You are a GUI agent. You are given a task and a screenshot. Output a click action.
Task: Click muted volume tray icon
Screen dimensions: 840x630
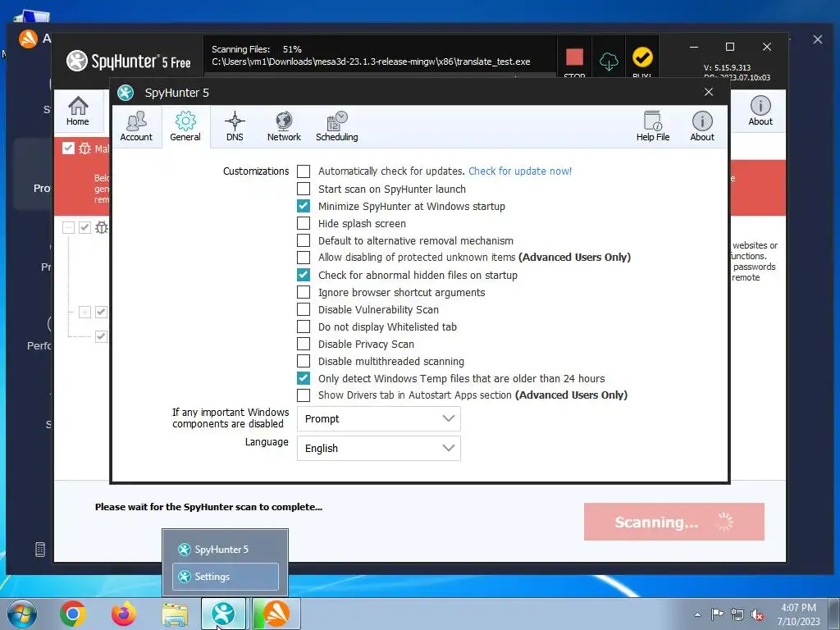[x=757, y=615]
